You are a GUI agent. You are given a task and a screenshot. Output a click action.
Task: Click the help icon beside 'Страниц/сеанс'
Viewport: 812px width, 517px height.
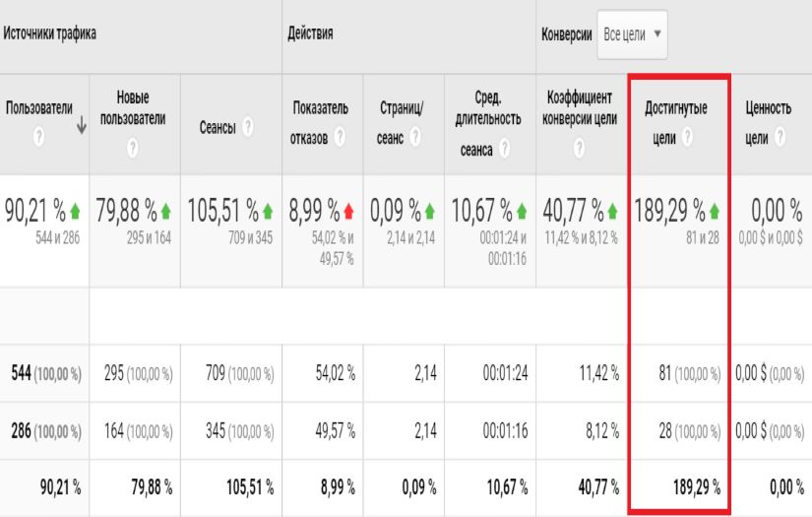[414, 137]
